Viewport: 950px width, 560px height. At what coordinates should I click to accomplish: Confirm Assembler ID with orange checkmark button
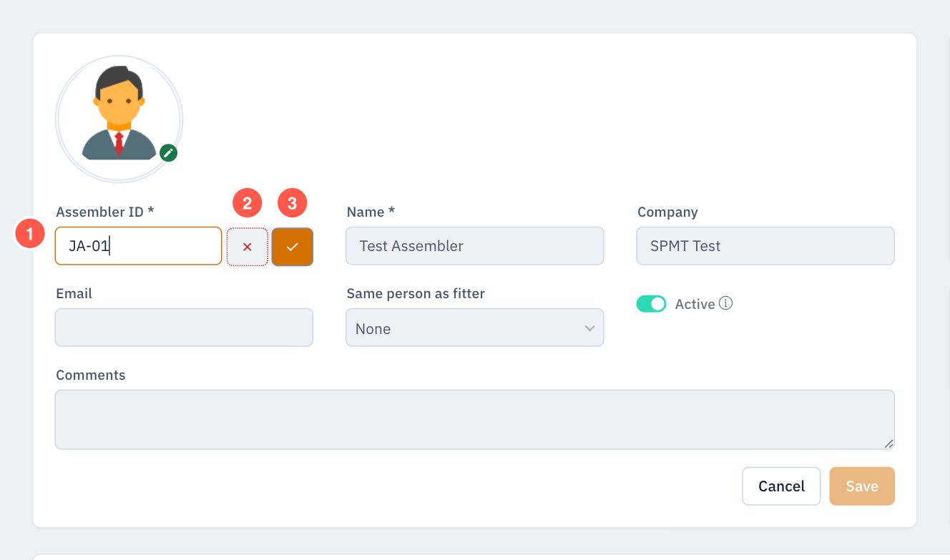pos(293,247)
